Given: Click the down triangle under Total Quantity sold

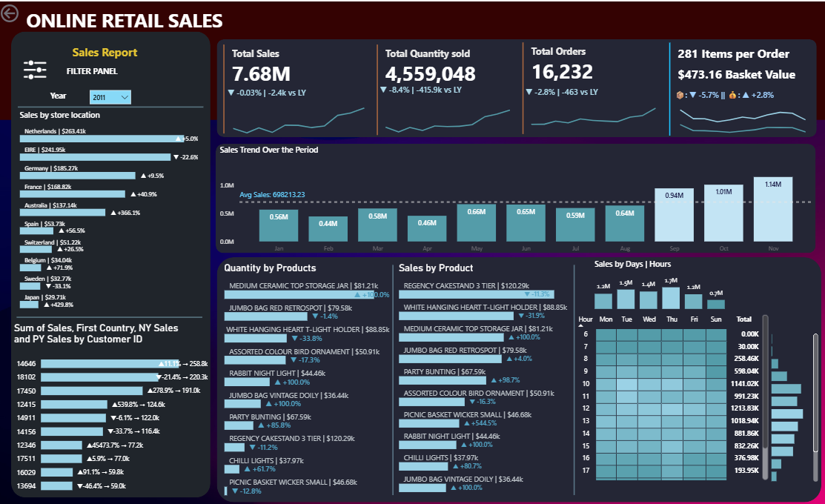Looking at the screenshot, I should [383, 90].
